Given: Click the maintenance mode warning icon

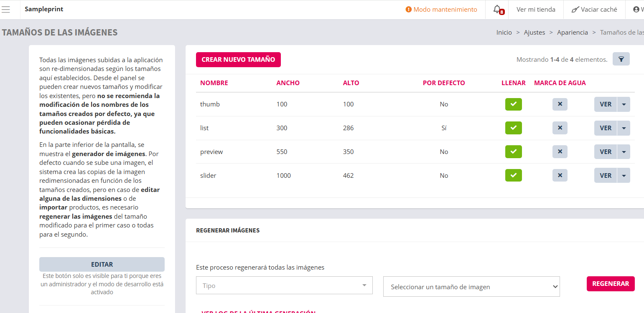Looking at the screenshot, I should tap(409, 10).
